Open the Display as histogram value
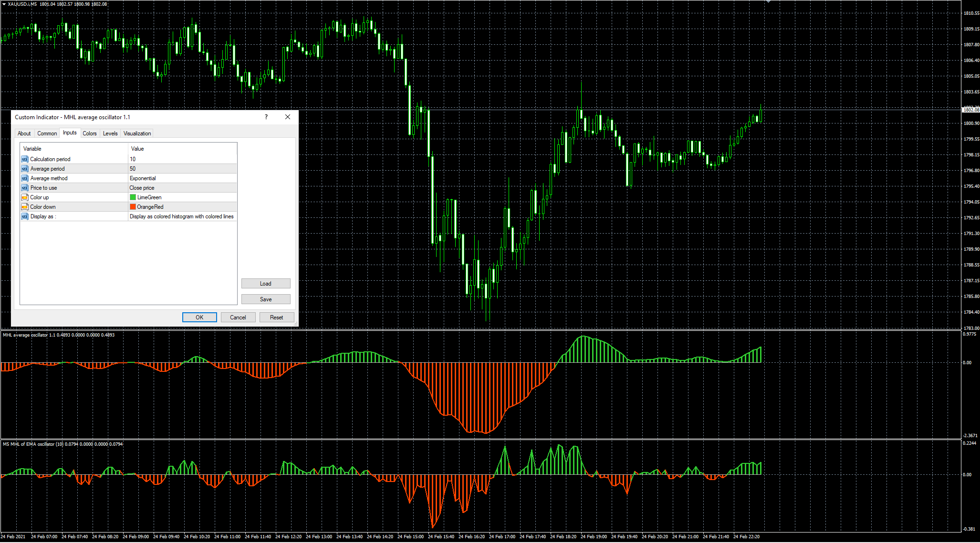The width and height of the screenshot is (980, 543). point(181,216)
